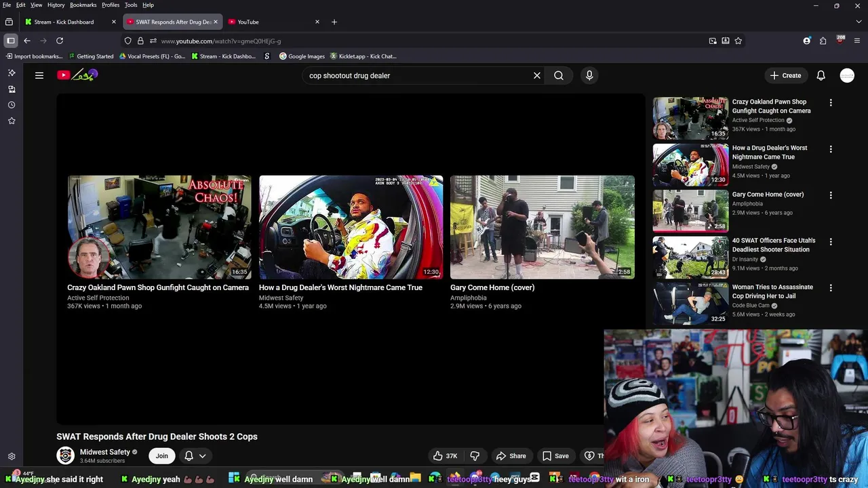This screenshot has height=488, width=868.
Task: Click the Create button
Action: pos(786,75)
